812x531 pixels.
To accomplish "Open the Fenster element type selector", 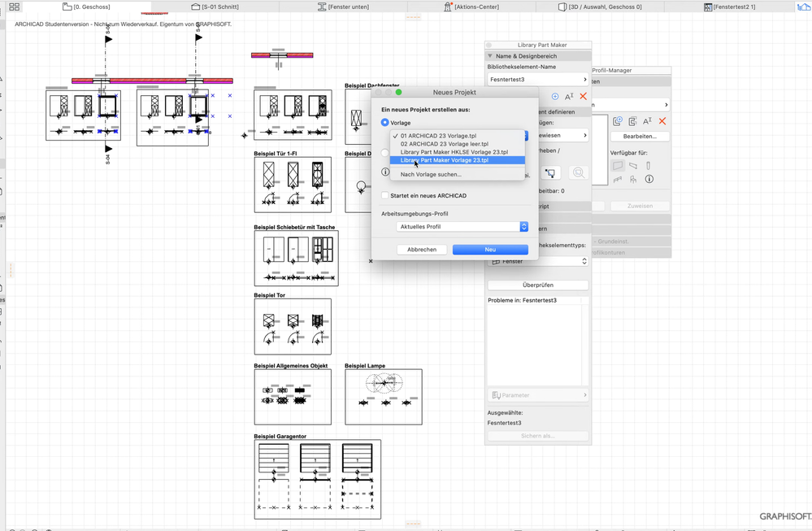I will pyautogui.click(x=537, y=261).
